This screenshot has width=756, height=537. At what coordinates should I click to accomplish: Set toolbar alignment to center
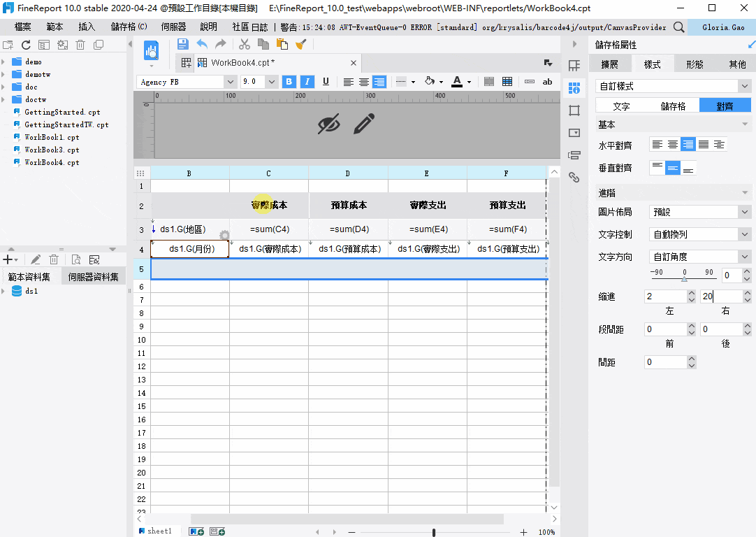pos(364,82)
